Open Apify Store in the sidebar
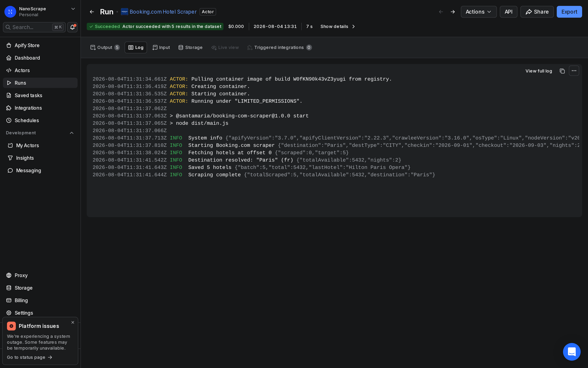Image resolution: width=588 pixels, height=368 pixels. coord(40,45)
